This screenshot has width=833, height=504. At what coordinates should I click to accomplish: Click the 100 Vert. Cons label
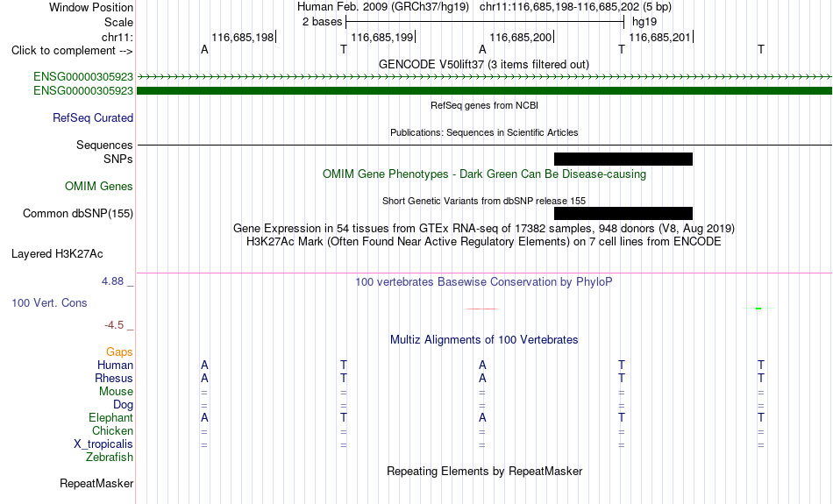[49, 302]
